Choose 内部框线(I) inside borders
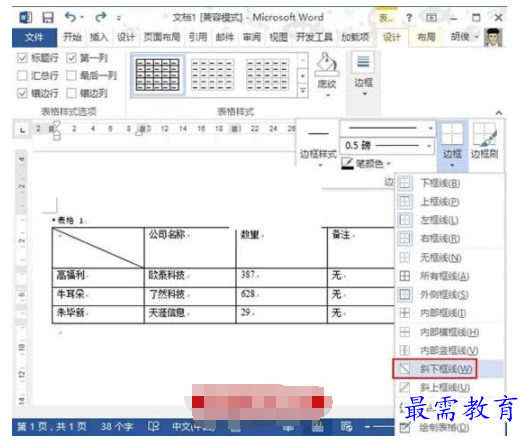Image resolution: width=526 pixels, height=440 pixels. [x=450, y=313]
